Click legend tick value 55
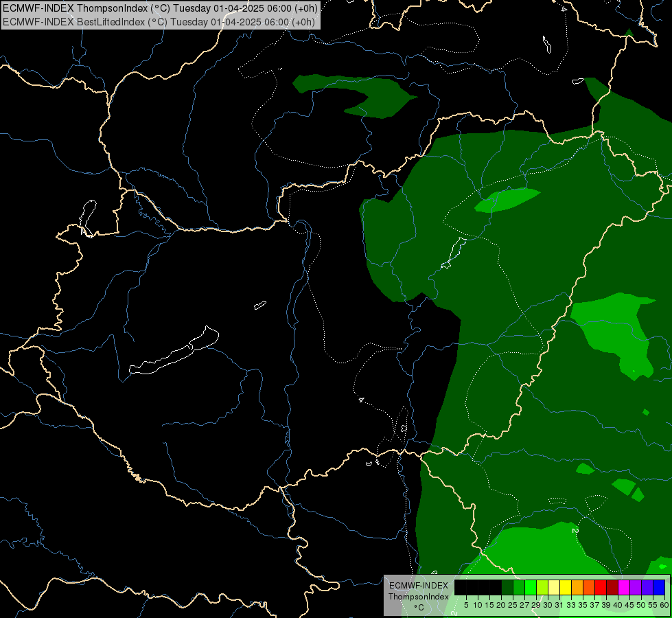This screenshot has width=672, height=618. [x=653, y=605]
